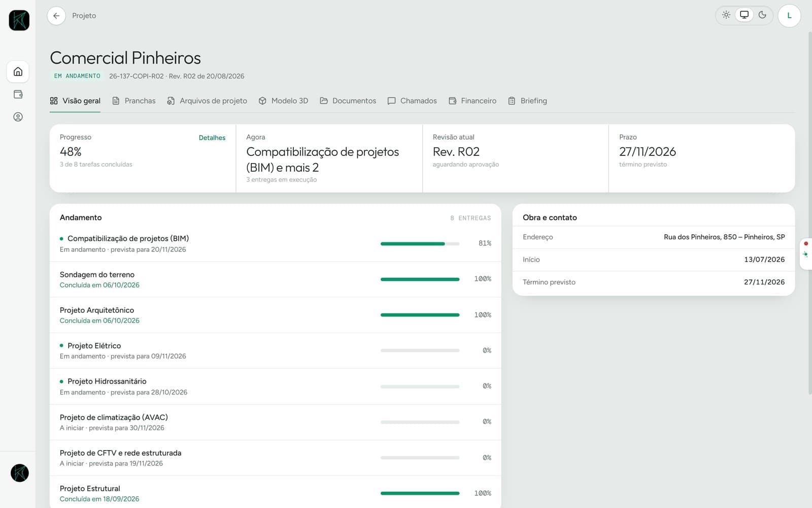Click the Rev. R02 current revision value
Viewport: 812px width, 508px height.
(456, 152)
